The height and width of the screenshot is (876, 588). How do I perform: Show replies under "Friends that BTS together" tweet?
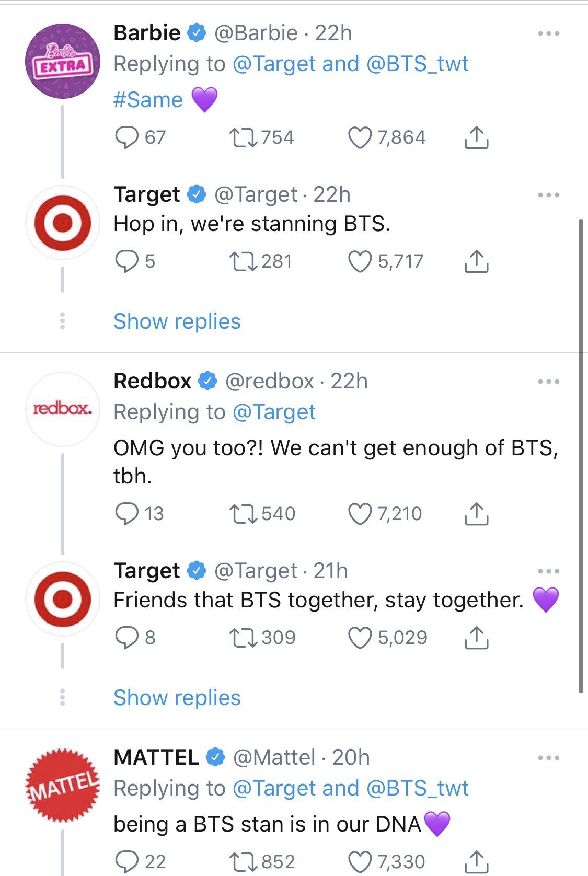pyautogui.click(x=177, y=698)
